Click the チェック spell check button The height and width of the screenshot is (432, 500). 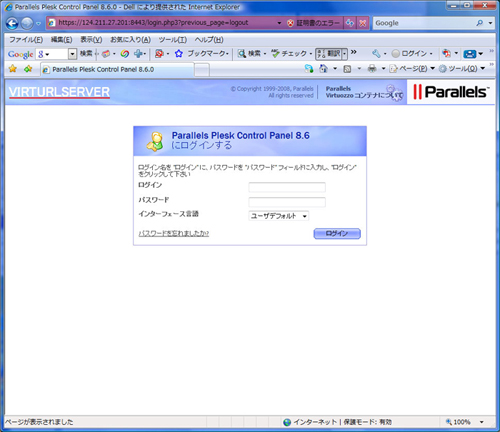291,53
